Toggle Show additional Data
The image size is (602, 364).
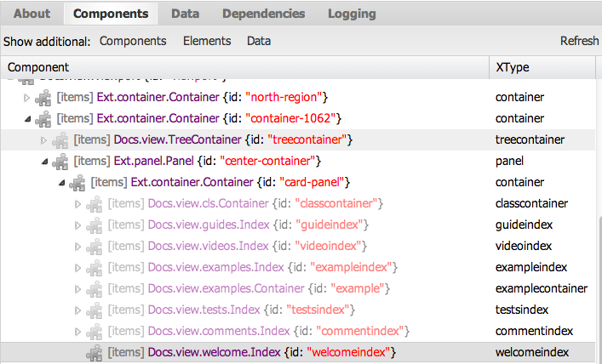point(259,41)
